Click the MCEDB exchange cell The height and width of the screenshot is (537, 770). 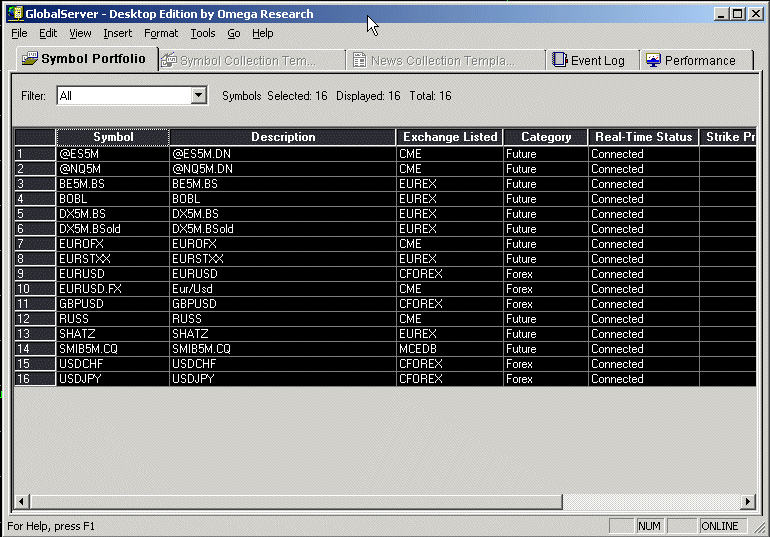click(450, 349)
